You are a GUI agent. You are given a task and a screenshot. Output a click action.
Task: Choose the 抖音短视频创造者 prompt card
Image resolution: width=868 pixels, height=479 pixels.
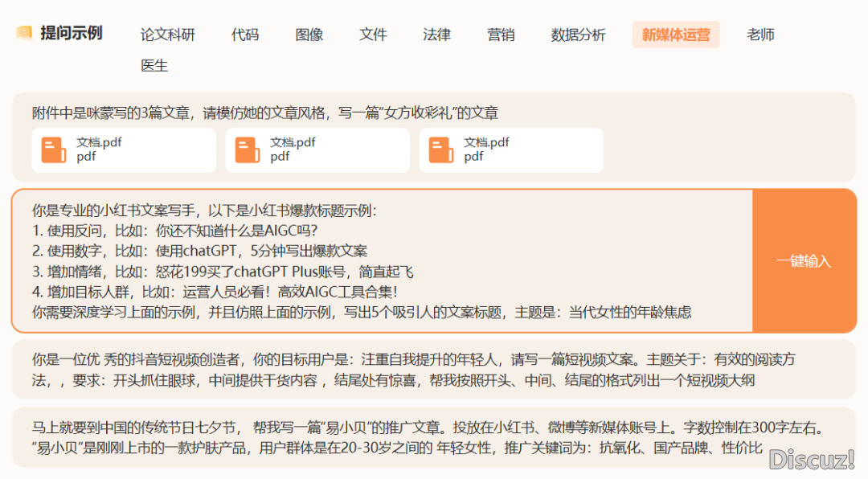pos(434,370)
